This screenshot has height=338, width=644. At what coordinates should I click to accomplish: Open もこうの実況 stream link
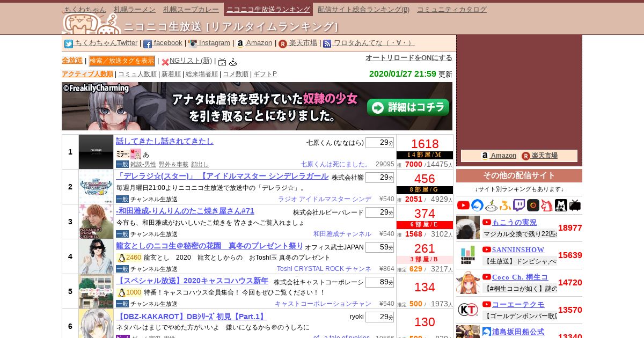coord(514,222)
